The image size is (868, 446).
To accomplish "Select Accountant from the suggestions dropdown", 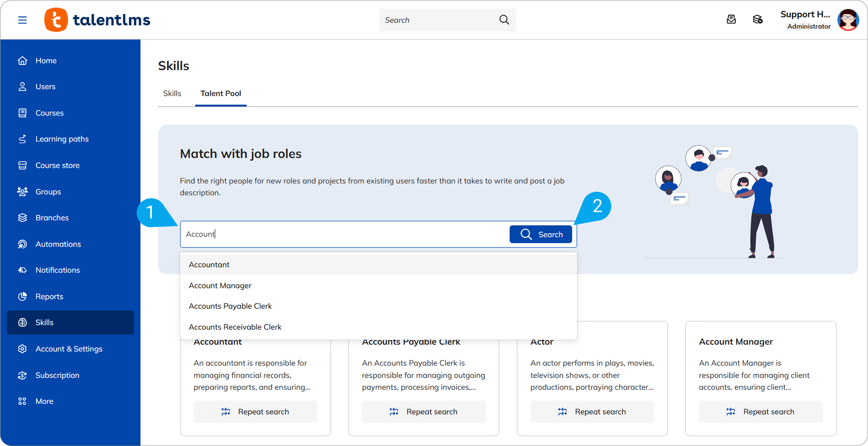I will pyautogui.click(x=209, y=265).
